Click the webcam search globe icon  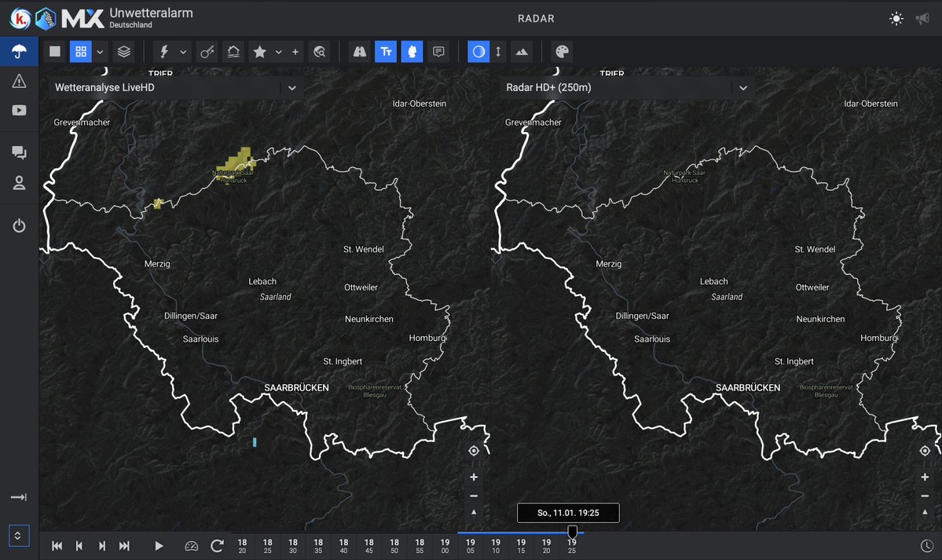tap(321, 51)
